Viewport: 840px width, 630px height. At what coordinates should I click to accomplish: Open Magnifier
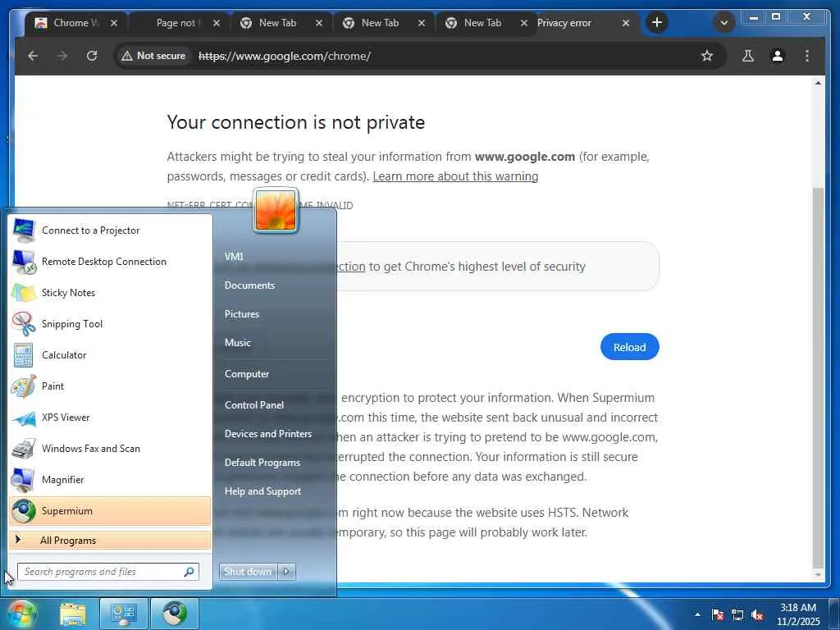111,479
